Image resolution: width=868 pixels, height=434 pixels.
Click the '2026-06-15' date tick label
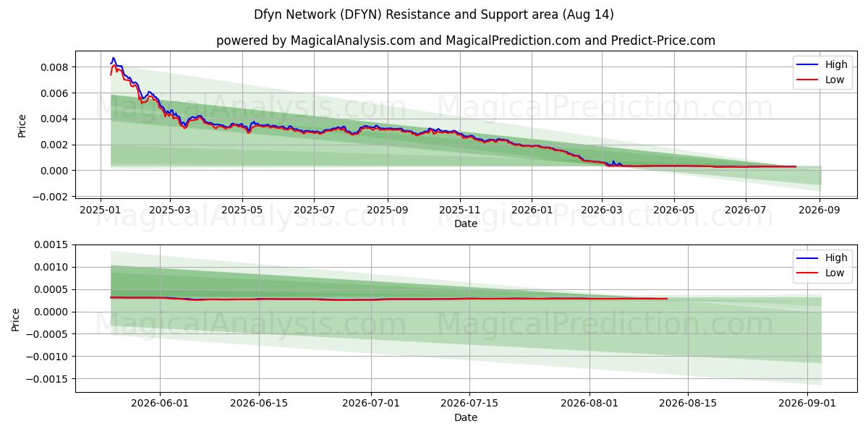(259, 403)
